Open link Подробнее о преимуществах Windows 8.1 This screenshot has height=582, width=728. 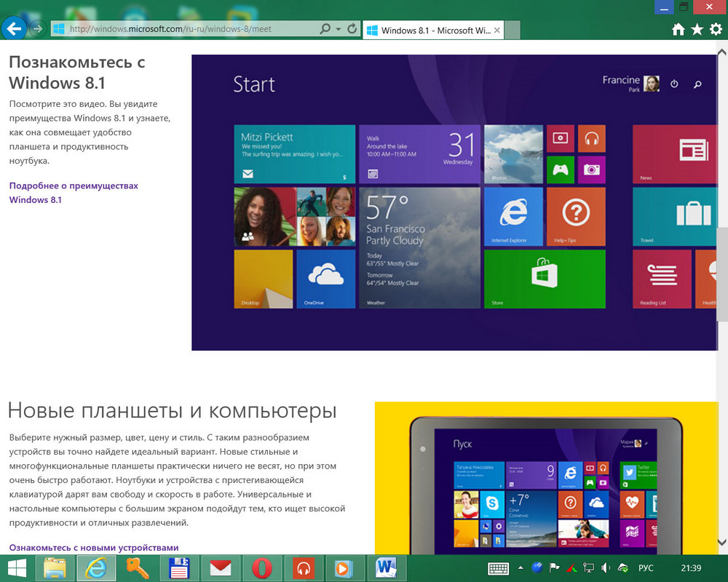[74, 193]
